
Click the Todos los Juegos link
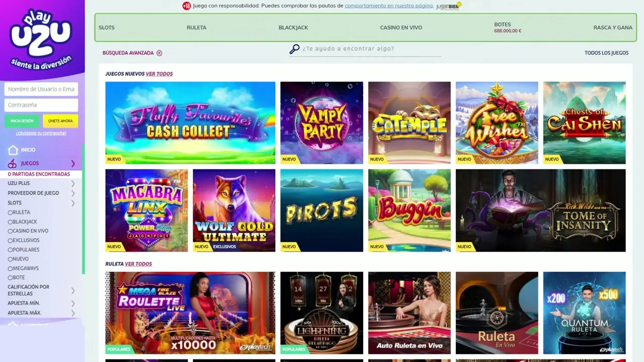[606, 53]
